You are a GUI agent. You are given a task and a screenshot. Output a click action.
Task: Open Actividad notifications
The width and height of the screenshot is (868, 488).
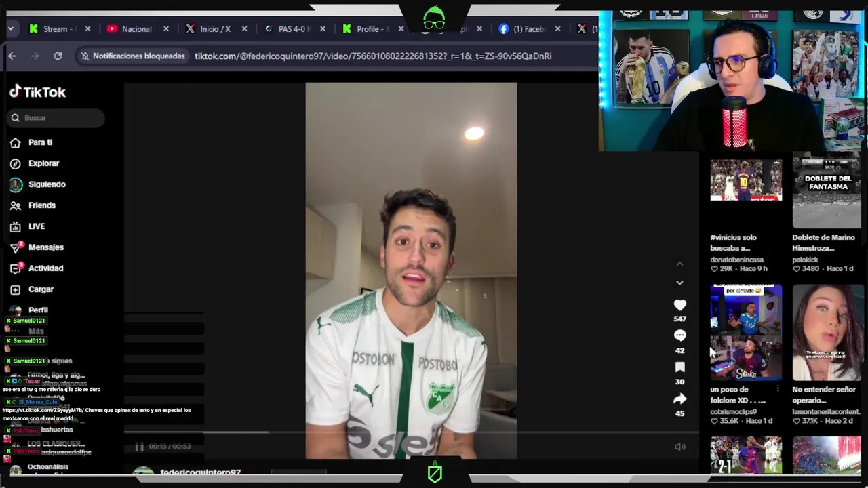point(45,268)
